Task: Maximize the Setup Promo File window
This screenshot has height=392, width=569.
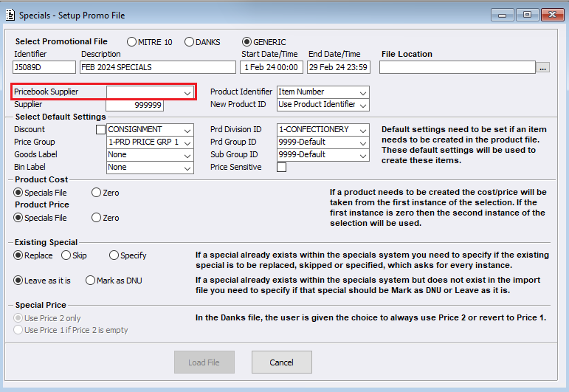Action: 527,15
